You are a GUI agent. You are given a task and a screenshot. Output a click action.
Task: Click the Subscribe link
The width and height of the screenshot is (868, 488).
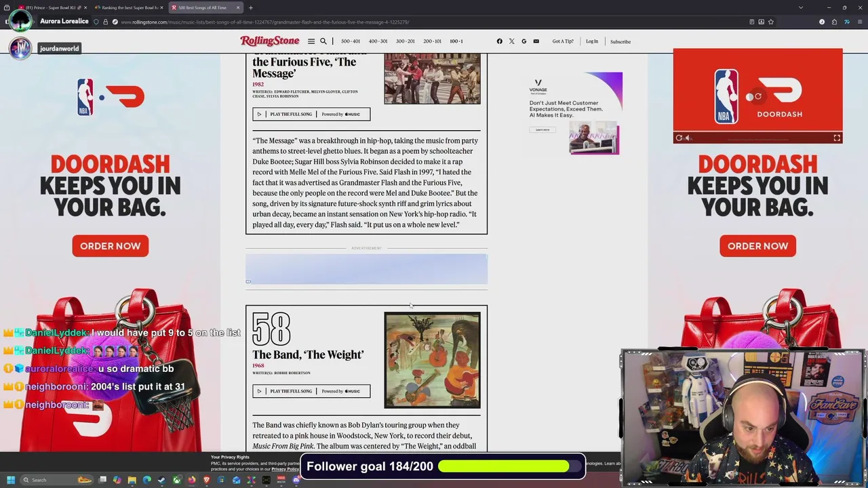[620, 41]
